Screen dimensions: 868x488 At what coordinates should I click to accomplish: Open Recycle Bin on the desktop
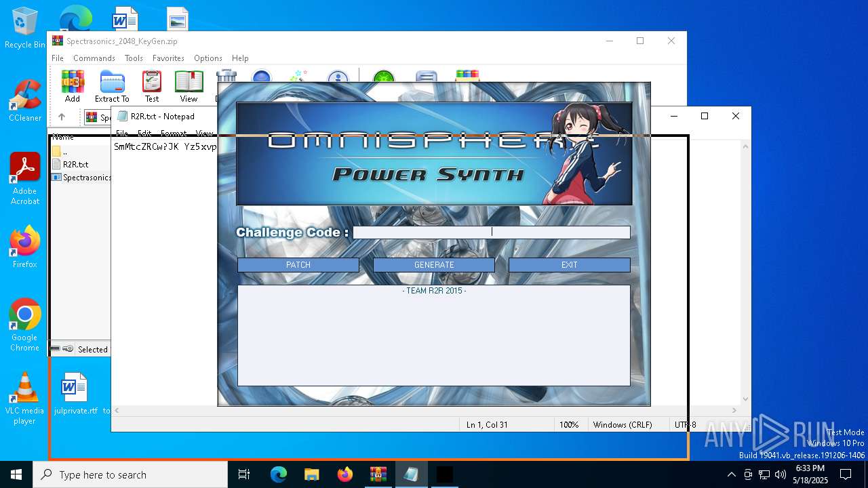click(x=24, y=28)
